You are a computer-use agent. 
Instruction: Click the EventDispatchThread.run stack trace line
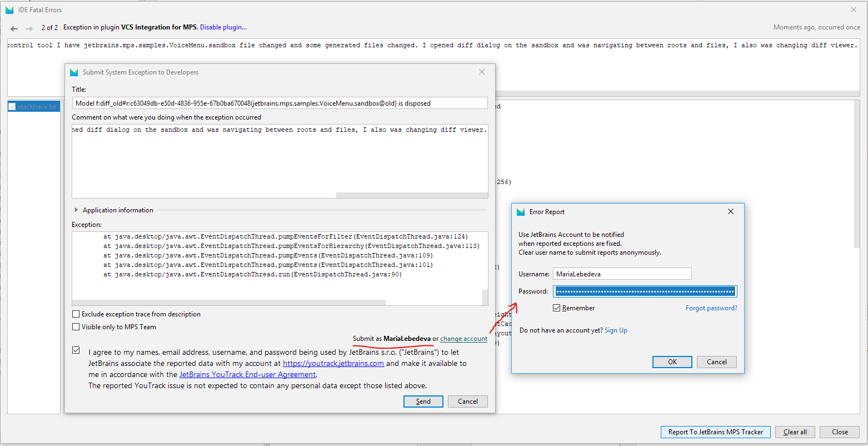pyautogui.click(x=252, y=274)
